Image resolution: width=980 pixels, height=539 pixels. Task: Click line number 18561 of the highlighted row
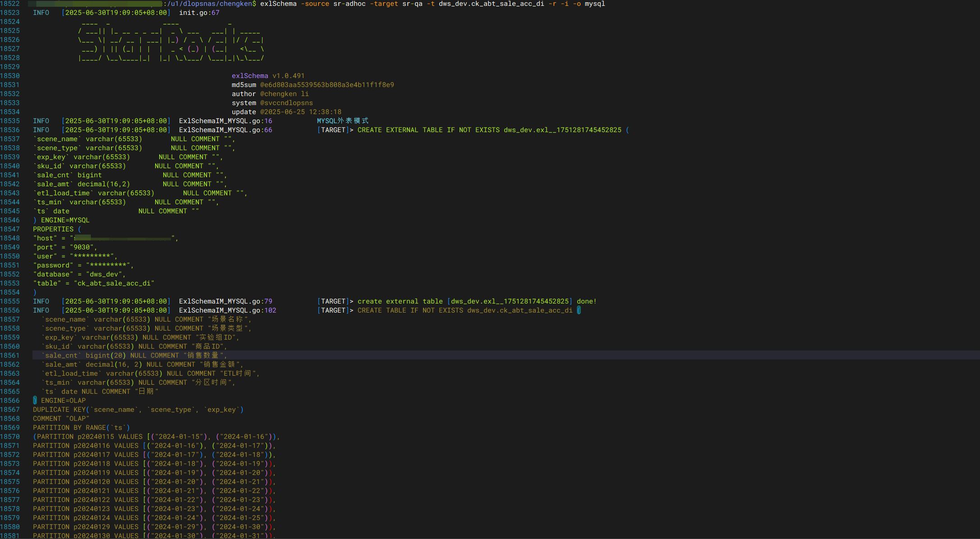click(10, 355)
